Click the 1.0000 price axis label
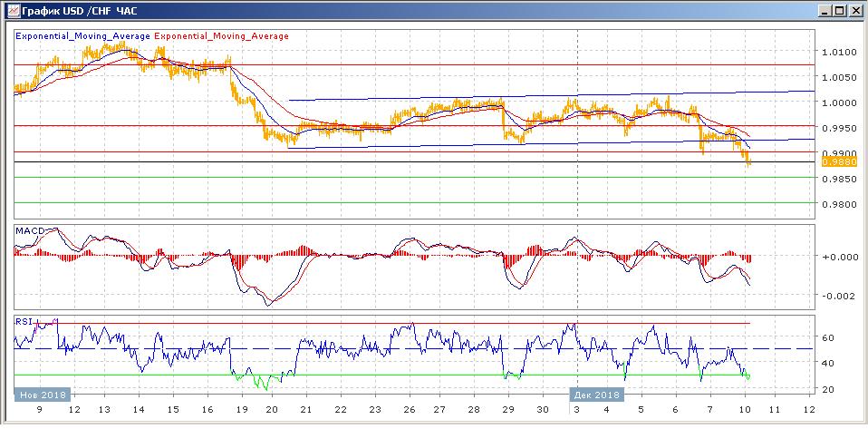 coord(837,103)
